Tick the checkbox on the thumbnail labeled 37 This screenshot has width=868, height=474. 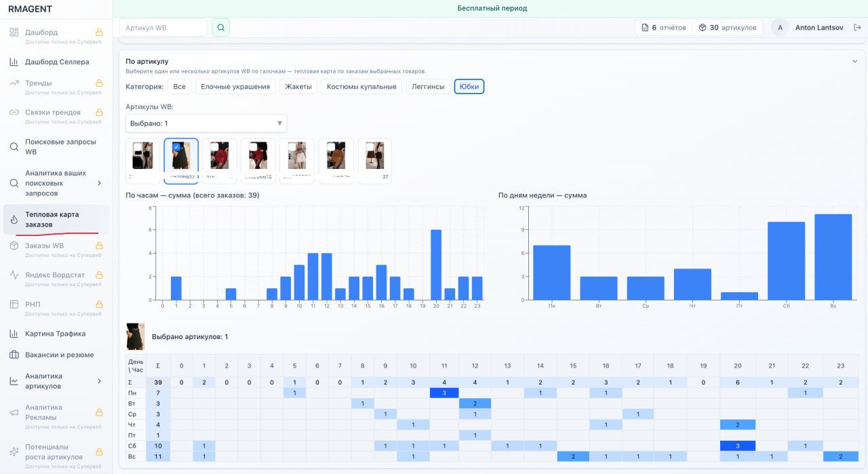pos(370,146)
